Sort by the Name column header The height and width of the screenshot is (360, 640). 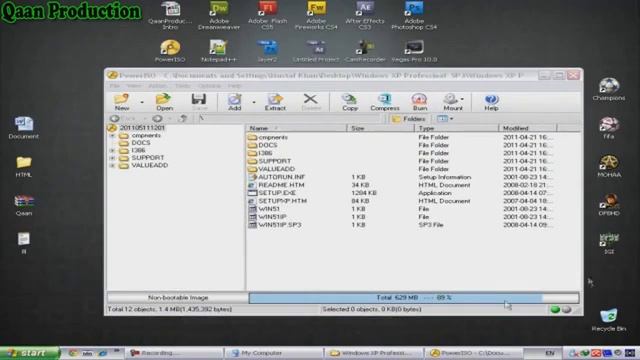[296, 128]
